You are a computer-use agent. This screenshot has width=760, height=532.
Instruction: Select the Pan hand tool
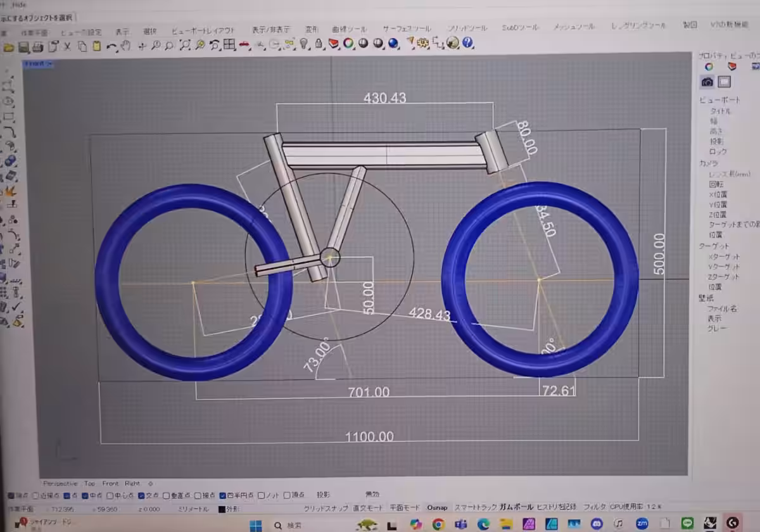pos(126,45)
